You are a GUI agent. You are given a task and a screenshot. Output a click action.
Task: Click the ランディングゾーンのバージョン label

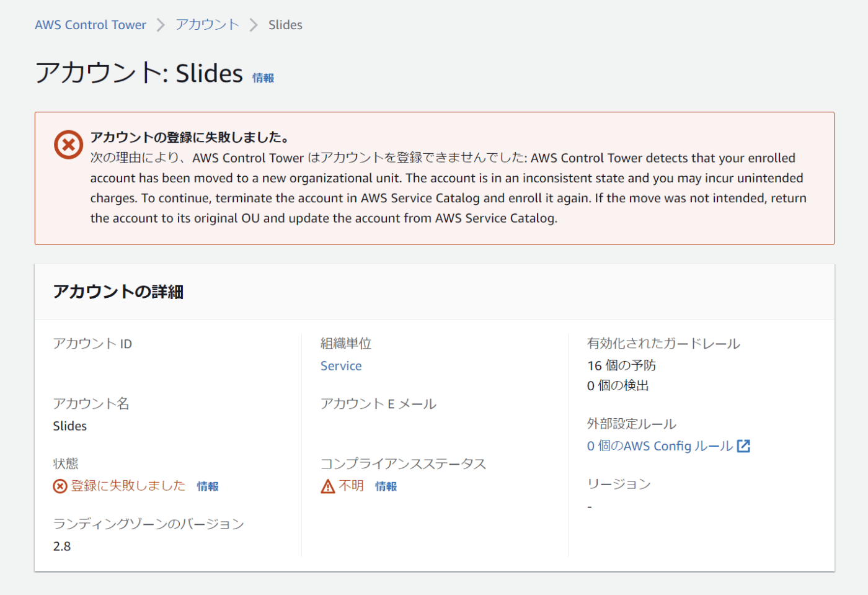pyautogui.click(x=149, y=524)
